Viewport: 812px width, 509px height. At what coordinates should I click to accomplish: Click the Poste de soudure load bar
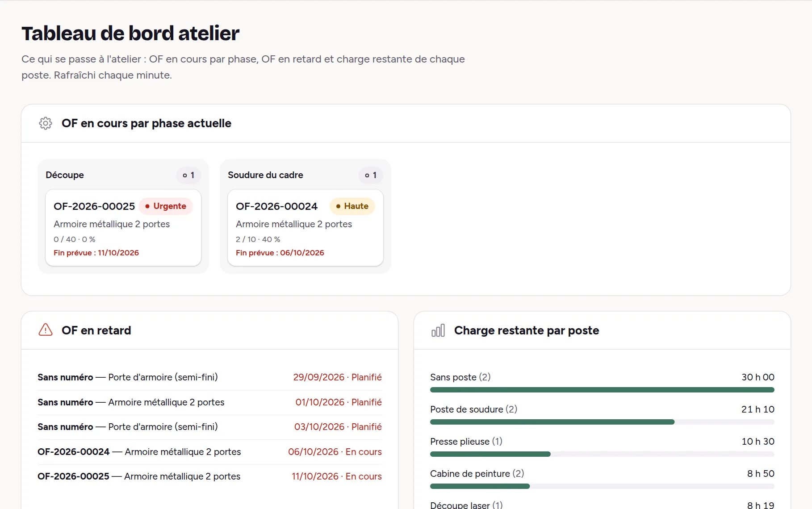(x=602, y=422)
